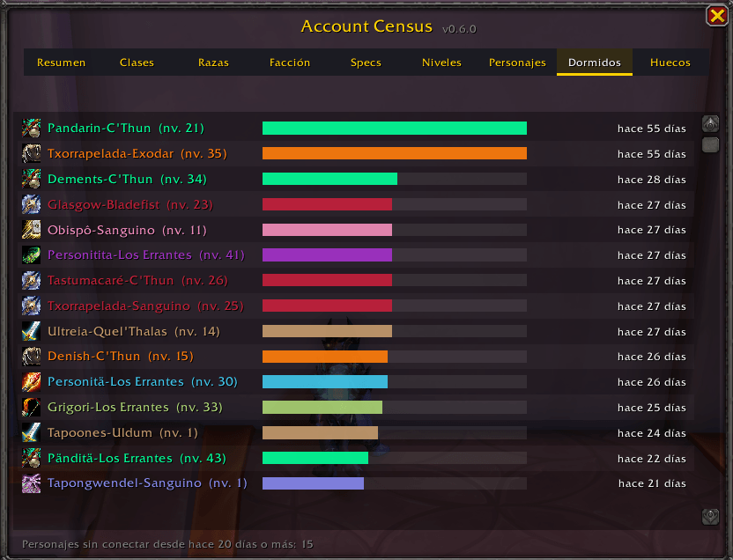Click the Denish-C'Thun class icon
Image resolution: width=733 pixels, height=560 pixels.
[x=32, y=357]
